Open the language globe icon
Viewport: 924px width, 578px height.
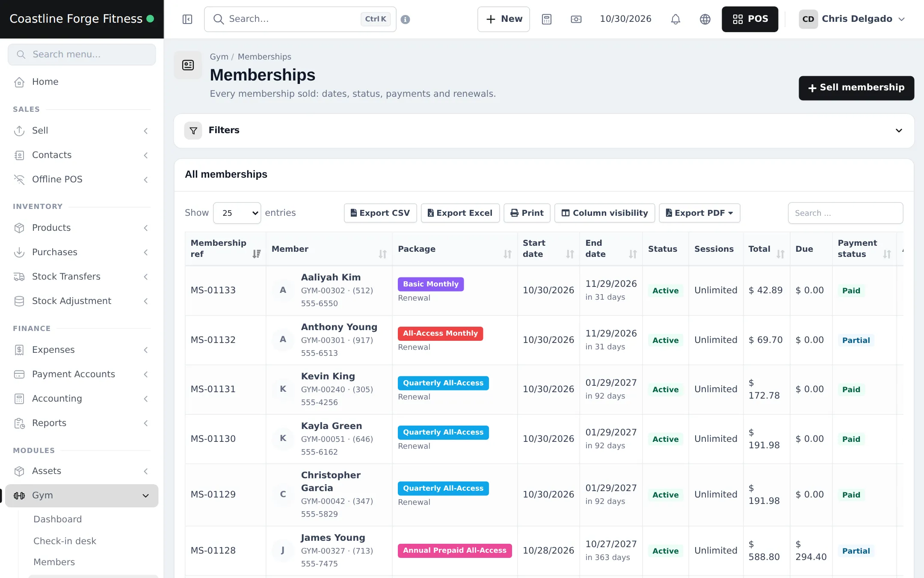tap(705, 19)
